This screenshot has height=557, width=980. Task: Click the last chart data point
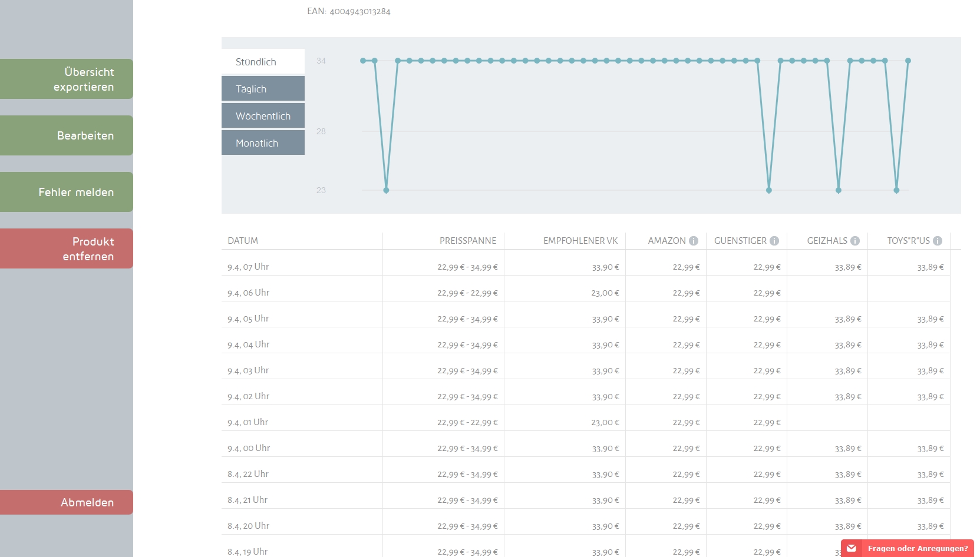click(908, 61)
